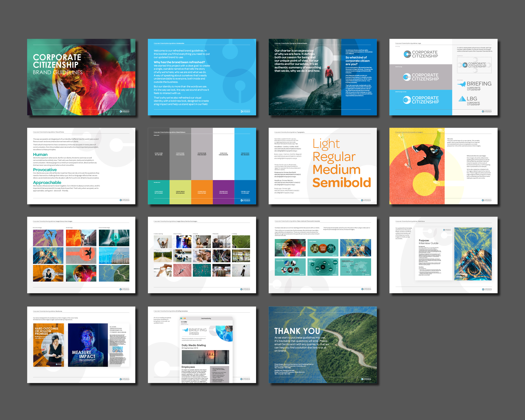Open the three-circles teal PowerPoint slide
This screenshot has height=420, width=525.
coord(323,248)
